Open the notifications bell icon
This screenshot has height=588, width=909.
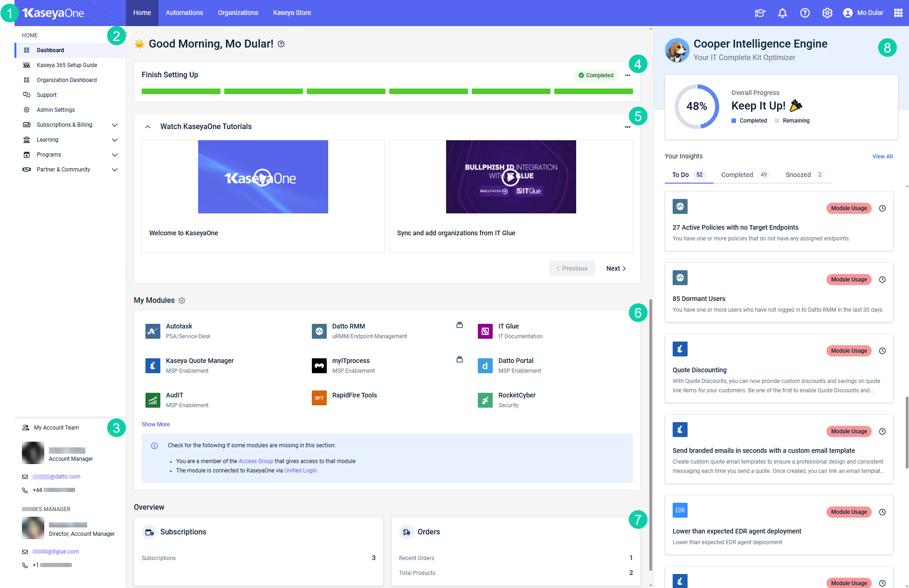click(x=782, y=13)
